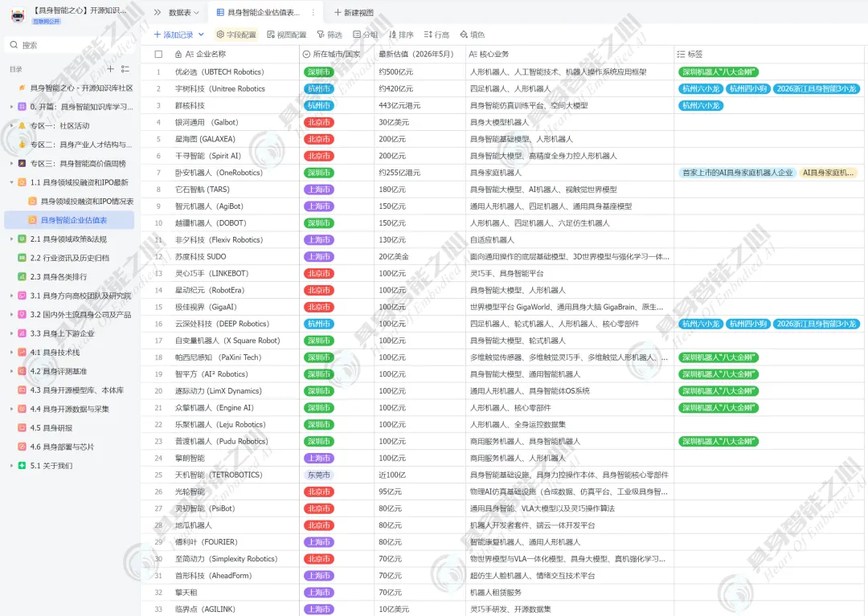The height and width of the screenshot is (616, 868).
Task: Click the 2026浙江具身智能3小龙 tag in the 云深处科技 row
Action: pos(817,324)
